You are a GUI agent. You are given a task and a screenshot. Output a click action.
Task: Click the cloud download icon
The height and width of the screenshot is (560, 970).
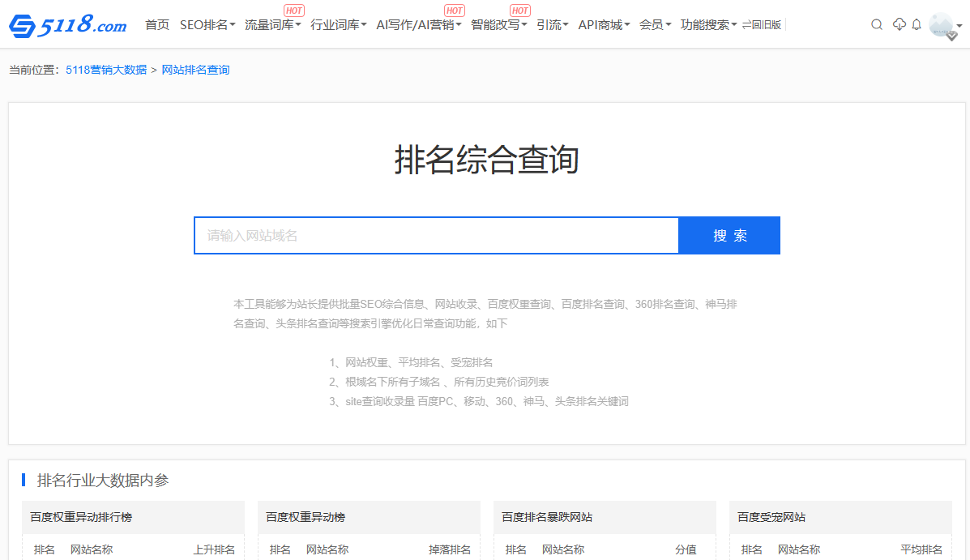pyautogui.click(x=899, y=25)
